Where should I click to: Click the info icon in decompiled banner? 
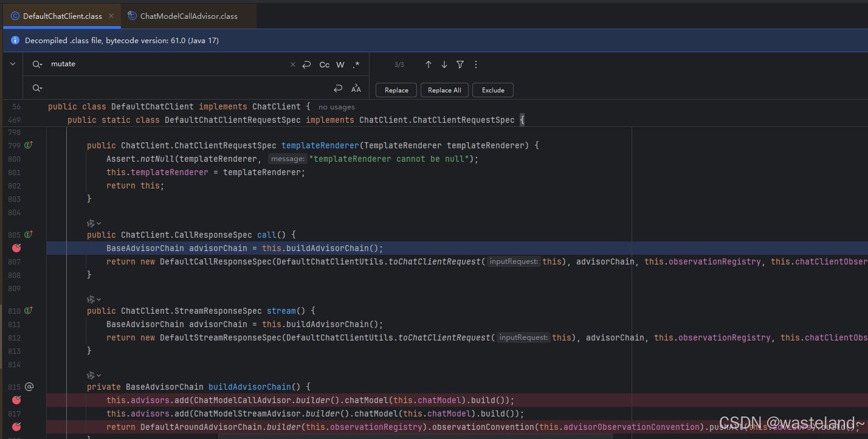(x=15, y=41)
